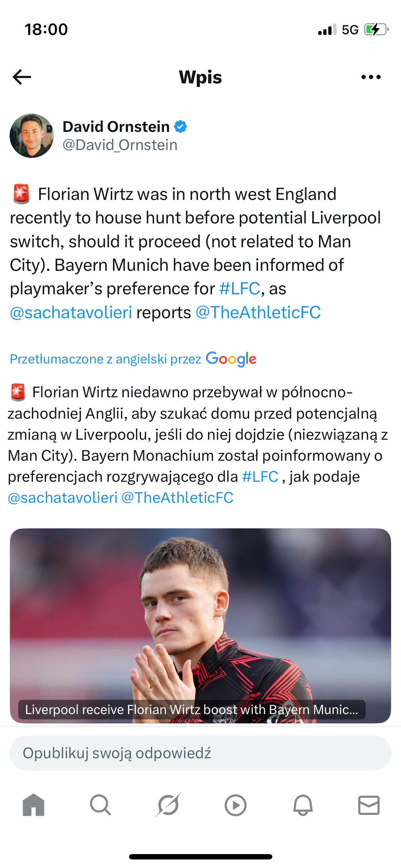The width and height of the screenshot is (401, 868).
Task: Open @TheAthleticFC mention in Polish translation
Action: click(x=178, y=498)
